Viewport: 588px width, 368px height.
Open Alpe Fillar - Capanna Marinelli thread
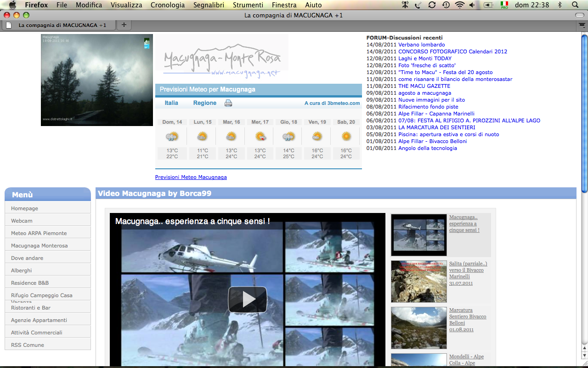click(x=436, y=114)
